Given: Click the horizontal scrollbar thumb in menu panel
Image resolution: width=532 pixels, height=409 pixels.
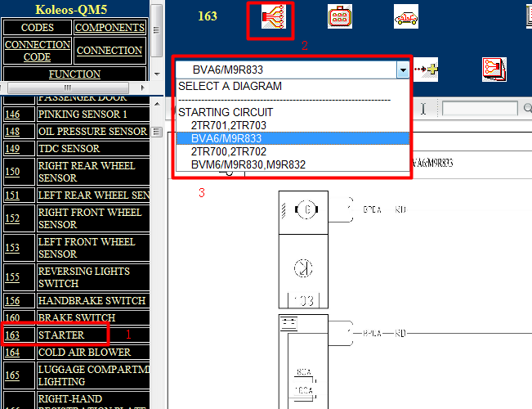Looking at the screenshot, I should (68, 88).
